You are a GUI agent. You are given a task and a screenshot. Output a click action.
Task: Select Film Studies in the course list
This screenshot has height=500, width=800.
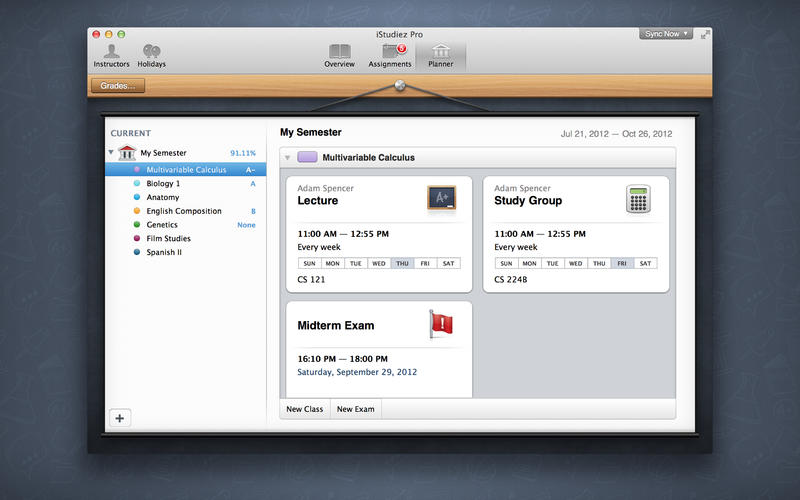168,238
